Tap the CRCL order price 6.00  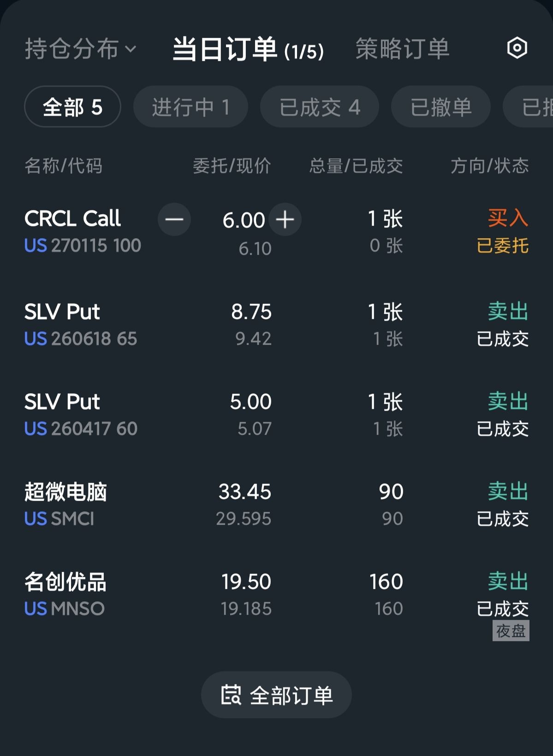(x=244, y=220)
